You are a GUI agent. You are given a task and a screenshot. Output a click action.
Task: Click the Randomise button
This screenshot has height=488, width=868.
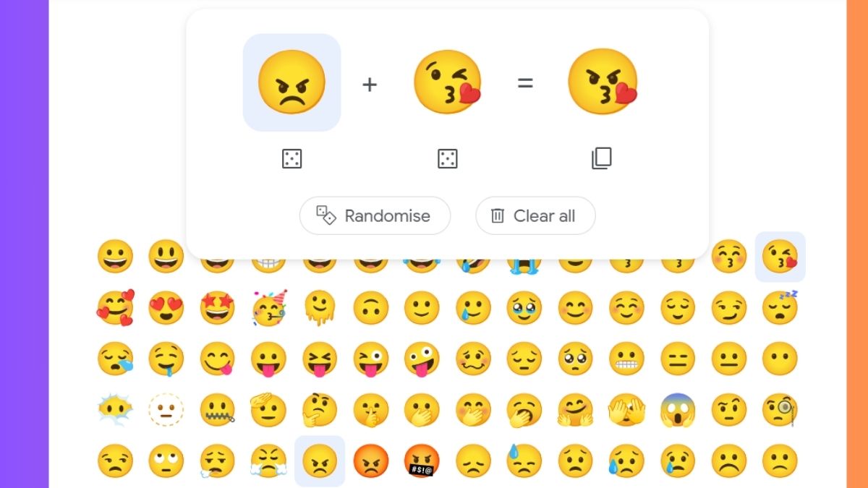(375, 215)
